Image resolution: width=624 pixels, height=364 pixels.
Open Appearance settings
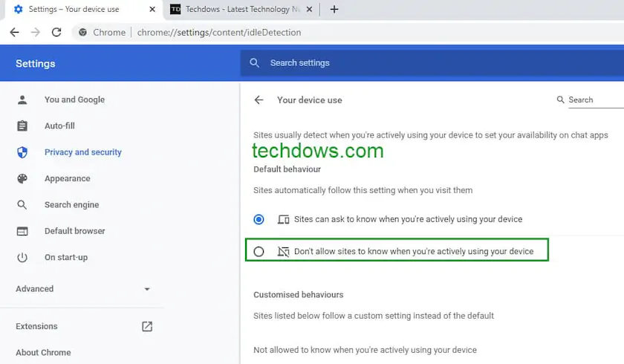point(68,178)
